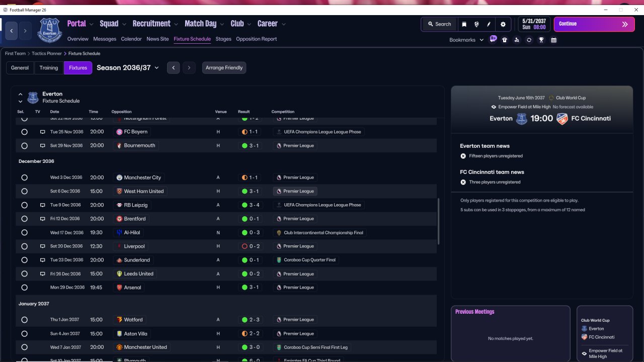
Task: Expand the Squad menu dropdown arrow
Action: click(123, 24)
